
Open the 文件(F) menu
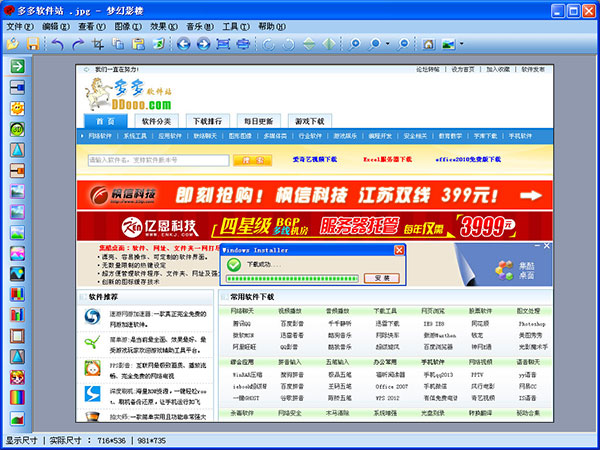(20, 27)
